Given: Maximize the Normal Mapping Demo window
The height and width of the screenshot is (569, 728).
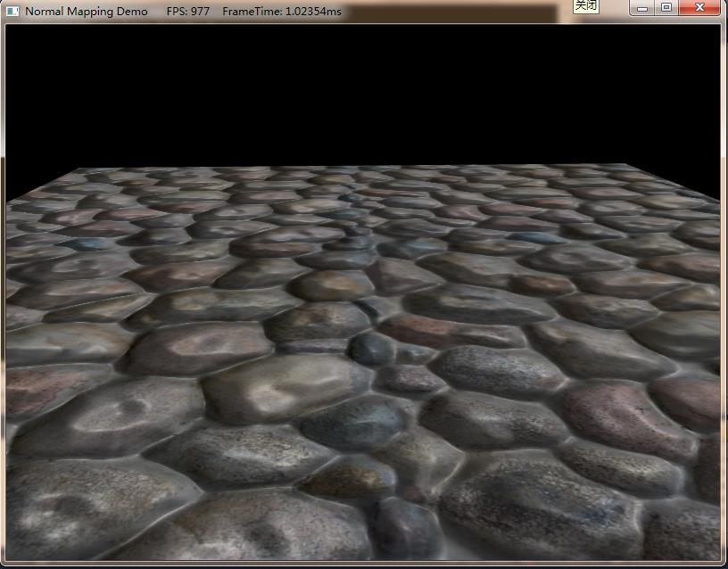Looking at the screenshot, I should pyautogui.click(x=666, y=7).
